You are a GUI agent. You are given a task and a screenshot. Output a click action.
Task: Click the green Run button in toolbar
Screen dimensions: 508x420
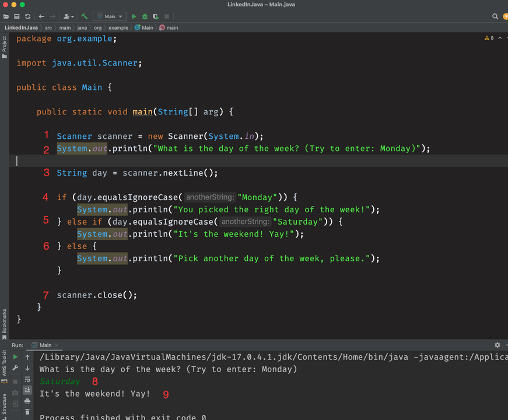[x=134, y=16]
